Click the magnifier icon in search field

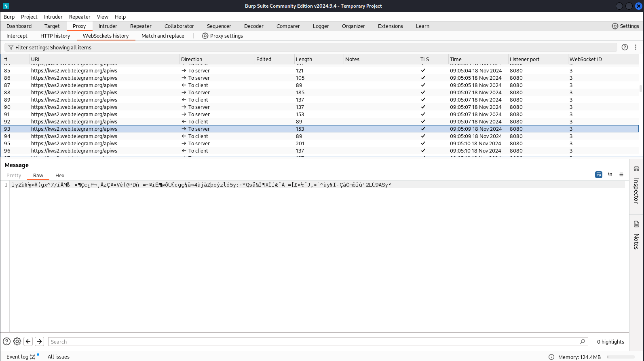pos(583,342)
